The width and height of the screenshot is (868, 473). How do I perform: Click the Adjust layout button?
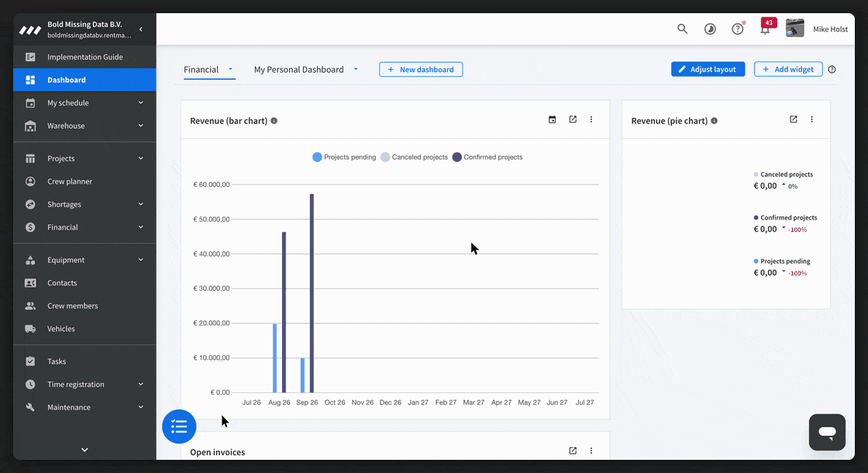708,69
